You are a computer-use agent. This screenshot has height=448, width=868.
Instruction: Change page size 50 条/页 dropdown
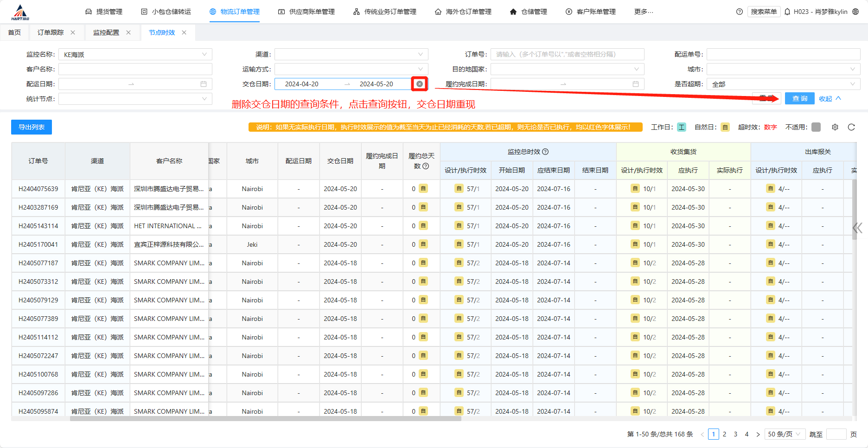click(784, 434)
